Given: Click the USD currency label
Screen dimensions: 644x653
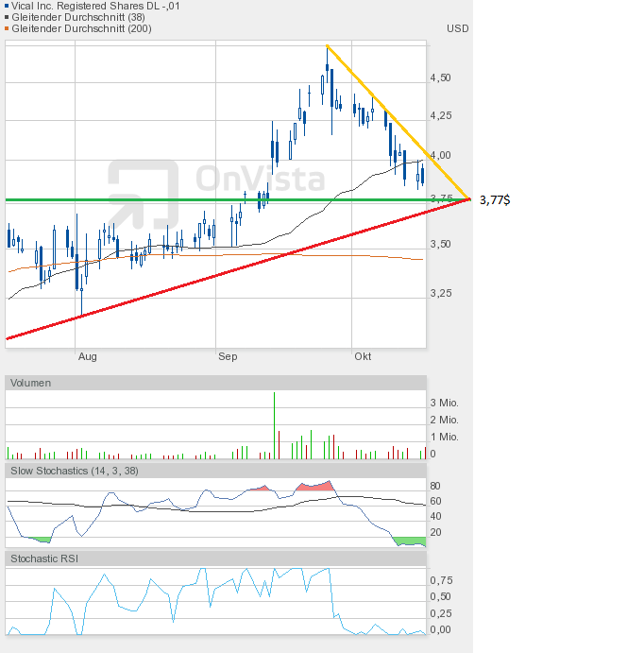Looking at the screenshot, I should tap(457, 28).
